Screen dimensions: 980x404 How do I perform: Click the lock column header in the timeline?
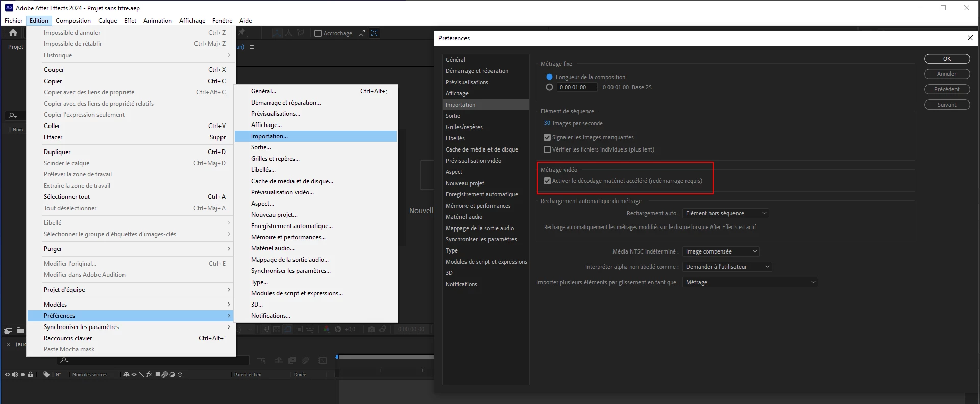pyautogui.click(x=30, y=374)
